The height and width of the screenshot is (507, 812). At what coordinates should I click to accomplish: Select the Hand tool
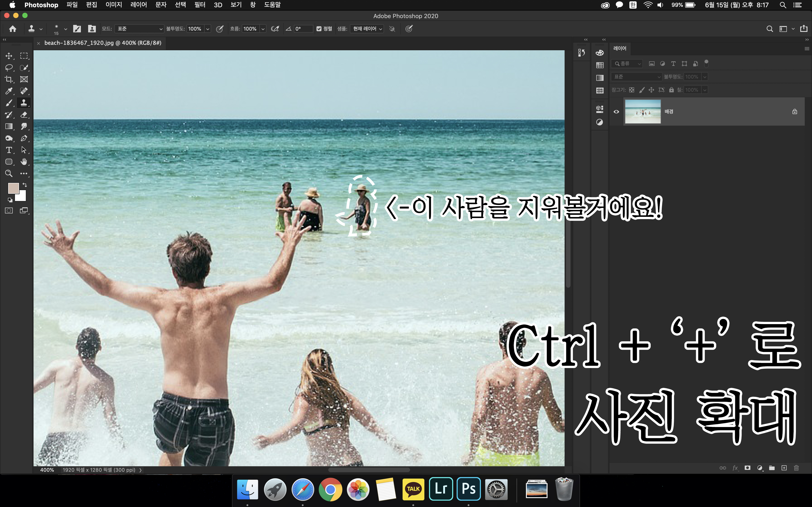[24, 162]
